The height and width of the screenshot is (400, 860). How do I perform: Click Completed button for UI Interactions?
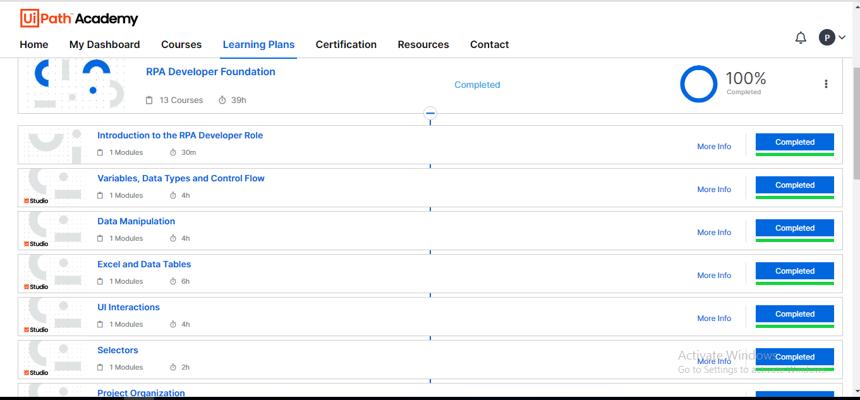pos(794,314)
